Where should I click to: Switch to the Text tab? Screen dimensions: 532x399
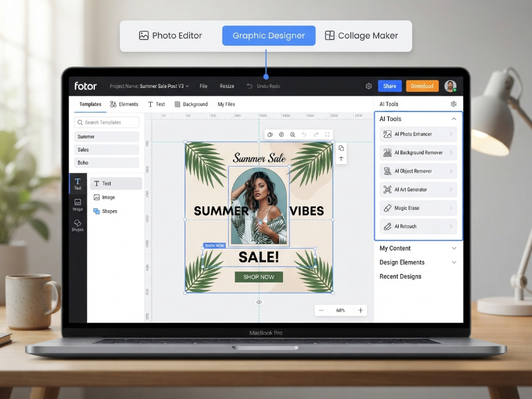click(x=156, y=104)
